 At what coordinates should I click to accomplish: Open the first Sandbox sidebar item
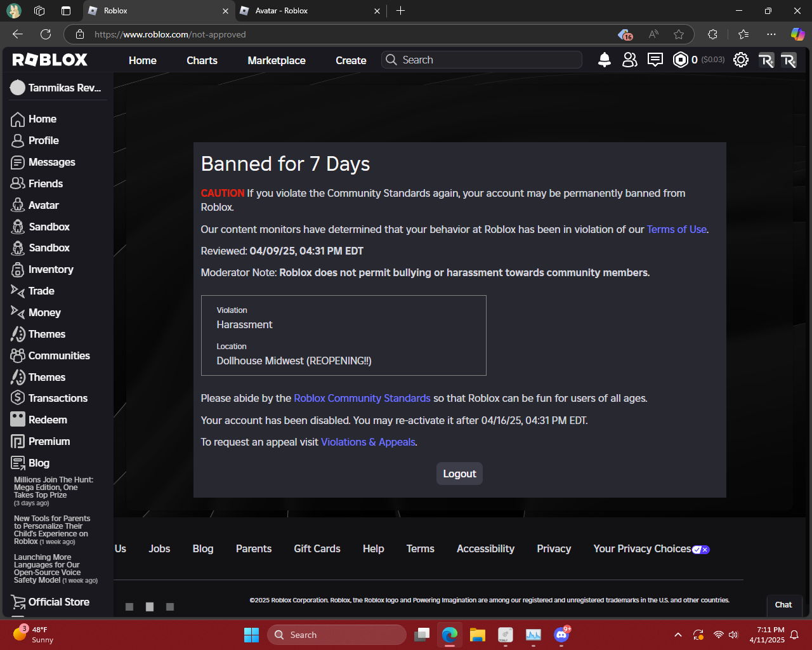[x=40, y=227]
